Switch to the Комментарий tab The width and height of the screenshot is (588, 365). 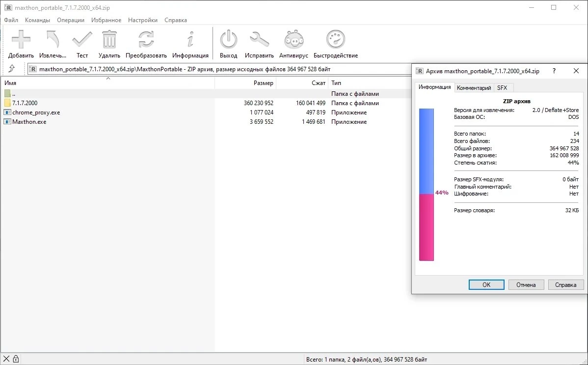click(x=474, y=87)
